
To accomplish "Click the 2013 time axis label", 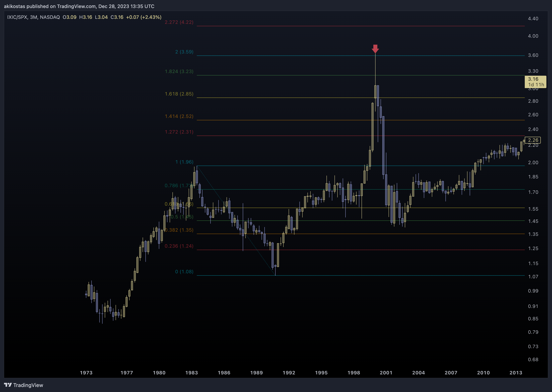I will pos(516,373).
